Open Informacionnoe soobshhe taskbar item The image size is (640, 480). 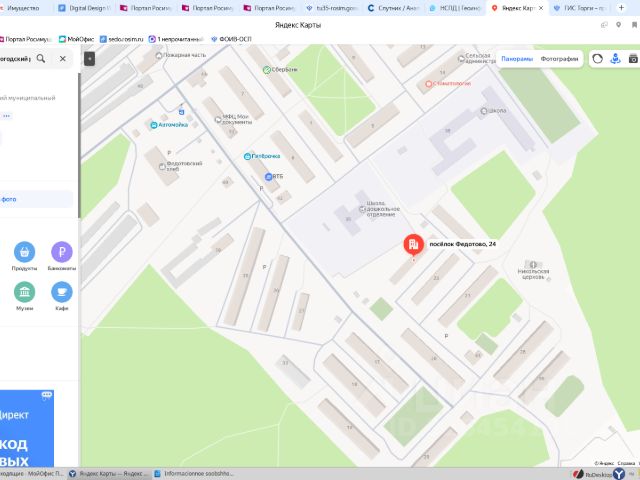[193, 473]
